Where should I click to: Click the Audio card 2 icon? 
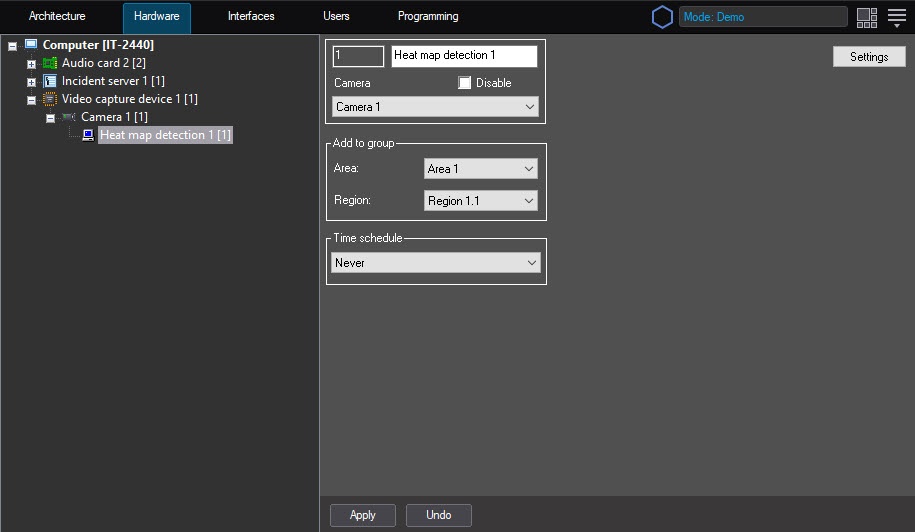point(50,63)
